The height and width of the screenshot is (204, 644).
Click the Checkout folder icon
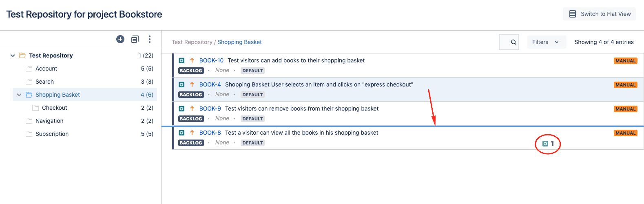[35, 108]
